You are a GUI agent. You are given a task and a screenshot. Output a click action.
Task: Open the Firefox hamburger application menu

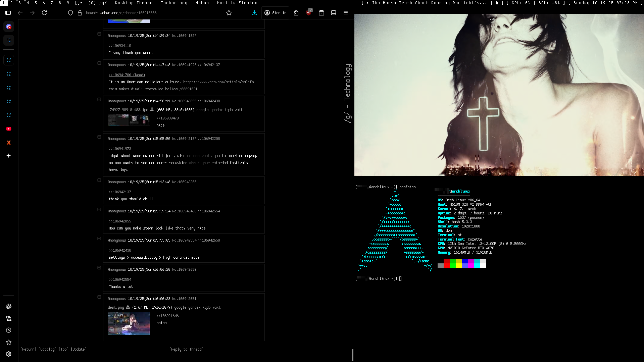(346, 13)
